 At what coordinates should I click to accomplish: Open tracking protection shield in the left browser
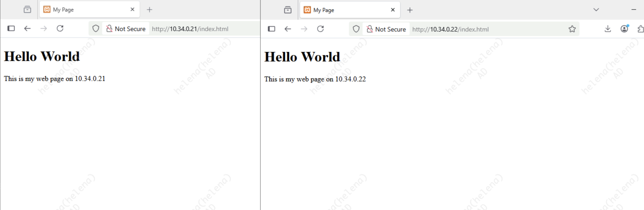click(96, 29)
